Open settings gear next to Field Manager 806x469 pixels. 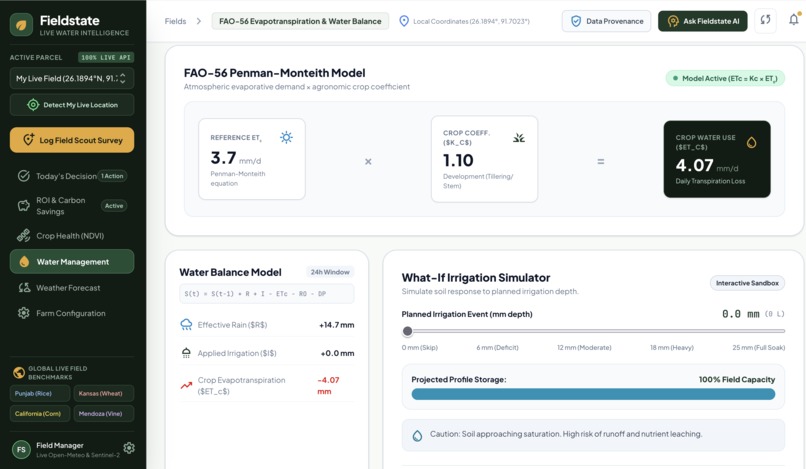click(x=129, y=448)
